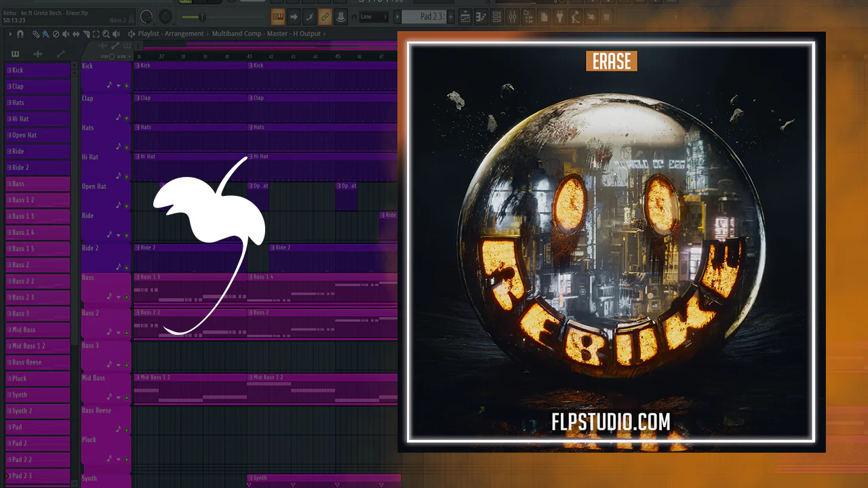Image resolution: width=868 pixels, height=488 pixels.
Task: Select the Ride 2 clip starting at bar 42
Action: 333,257
